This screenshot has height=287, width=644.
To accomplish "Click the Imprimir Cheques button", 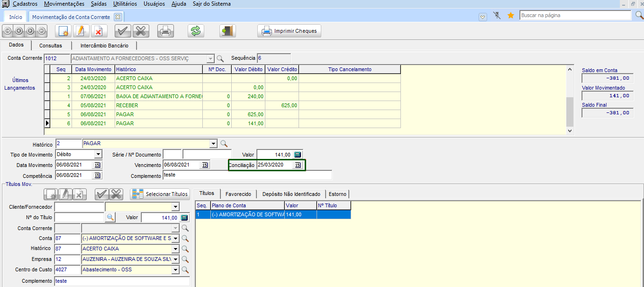I will click(x=290, y=31).
